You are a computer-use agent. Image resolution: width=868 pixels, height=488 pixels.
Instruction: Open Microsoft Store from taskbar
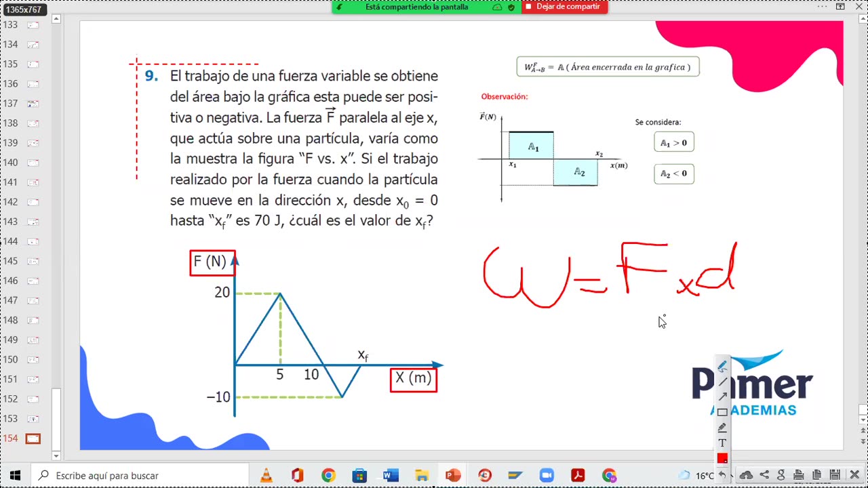click(359, 475)
